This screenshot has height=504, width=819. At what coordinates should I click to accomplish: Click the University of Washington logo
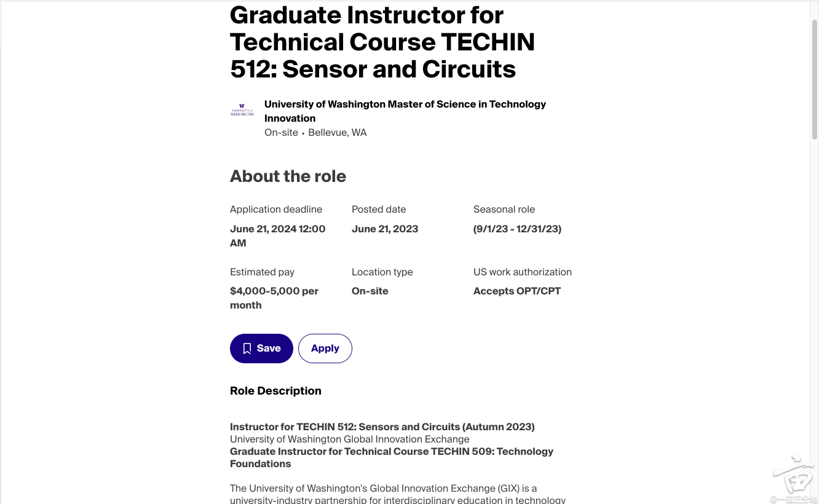coord(242,111)
